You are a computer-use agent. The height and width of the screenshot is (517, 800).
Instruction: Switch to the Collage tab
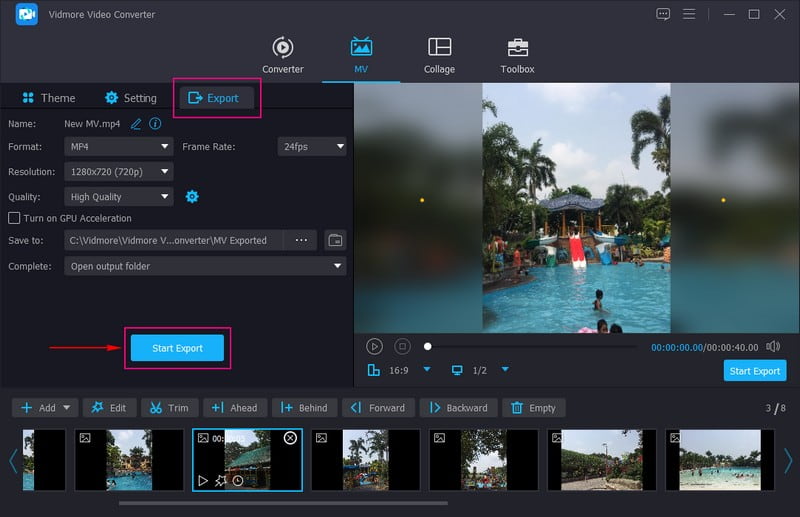(x=439, y=56)
